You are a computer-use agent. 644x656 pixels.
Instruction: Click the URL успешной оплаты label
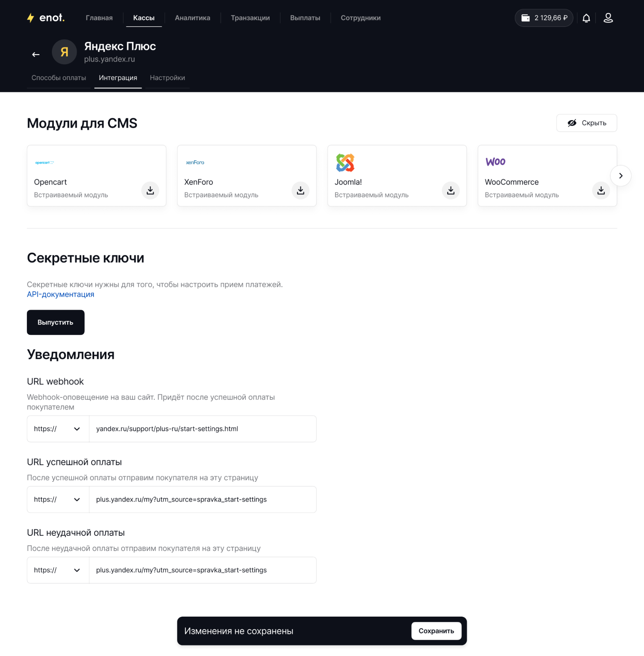(75, 462)
